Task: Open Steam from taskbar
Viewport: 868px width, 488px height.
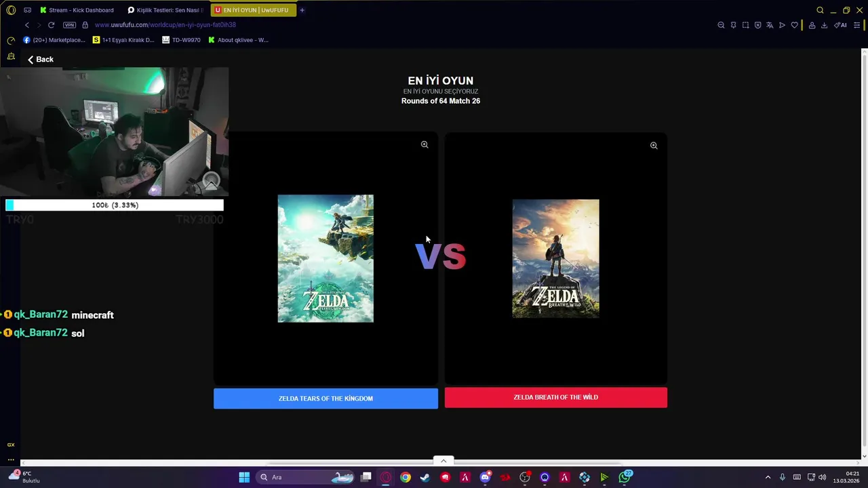Action: coord(425,477)
